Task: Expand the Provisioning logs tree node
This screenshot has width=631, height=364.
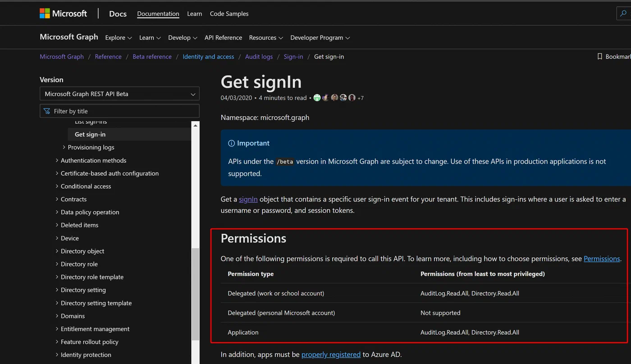Action: click(64, 147)
